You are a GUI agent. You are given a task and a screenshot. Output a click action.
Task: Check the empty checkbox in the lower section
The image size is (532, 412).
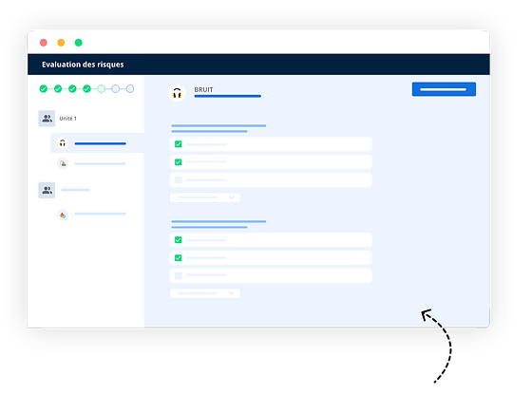[x=179, y=275]
